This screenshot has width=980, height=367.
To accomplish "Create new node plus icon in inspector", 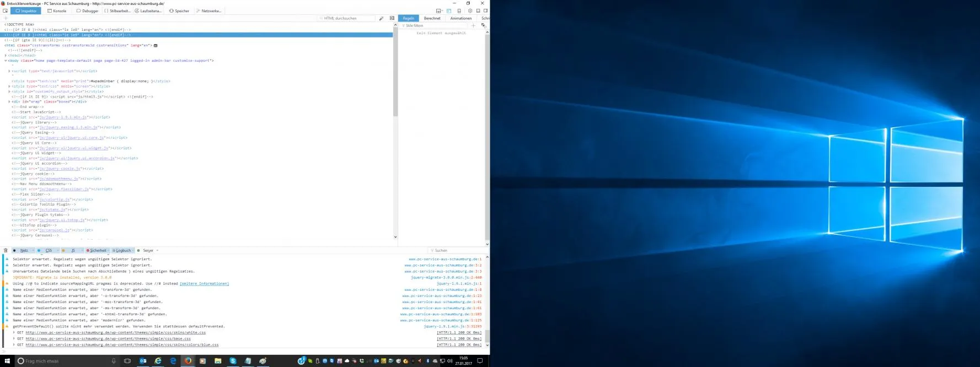I will [6, 18].
